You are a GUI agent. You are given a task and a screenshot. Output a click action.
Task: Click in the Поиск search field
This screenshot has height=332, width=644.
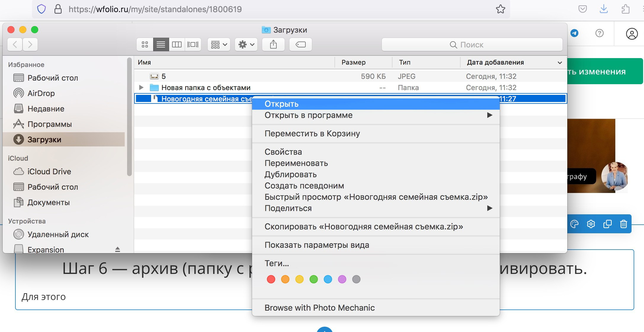point(472,44)
